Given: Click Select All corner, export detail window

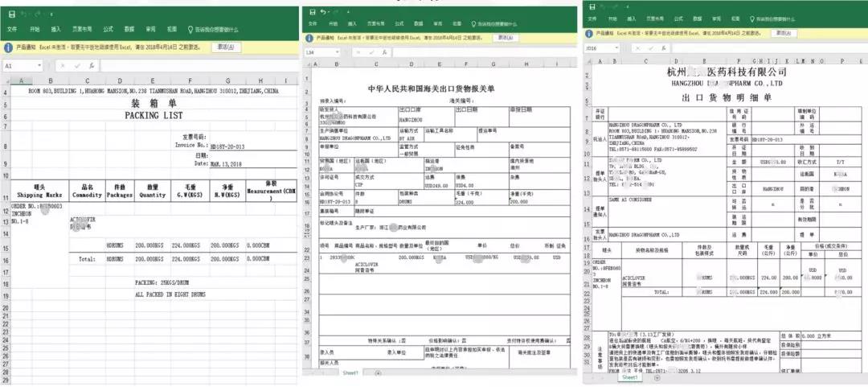Looking at the screenshot, I should point(588,61).
